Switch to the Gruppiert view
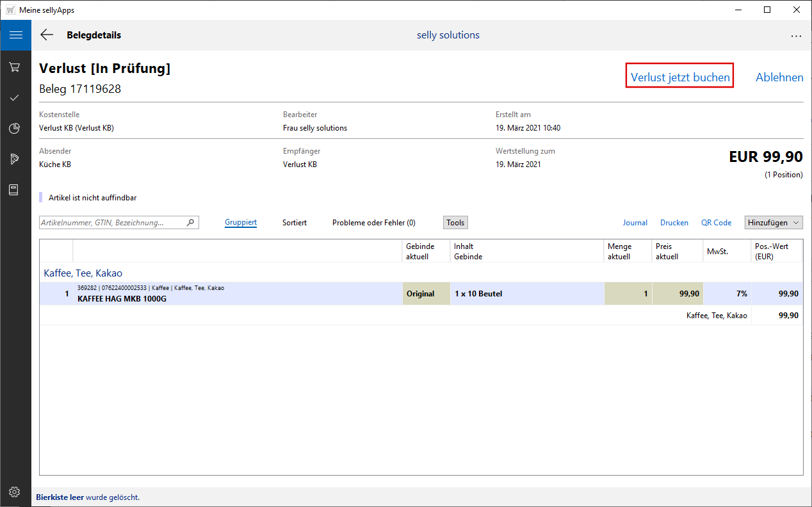Image resolution: width=812 pixels, height=507 pixels. coord(241,223)
